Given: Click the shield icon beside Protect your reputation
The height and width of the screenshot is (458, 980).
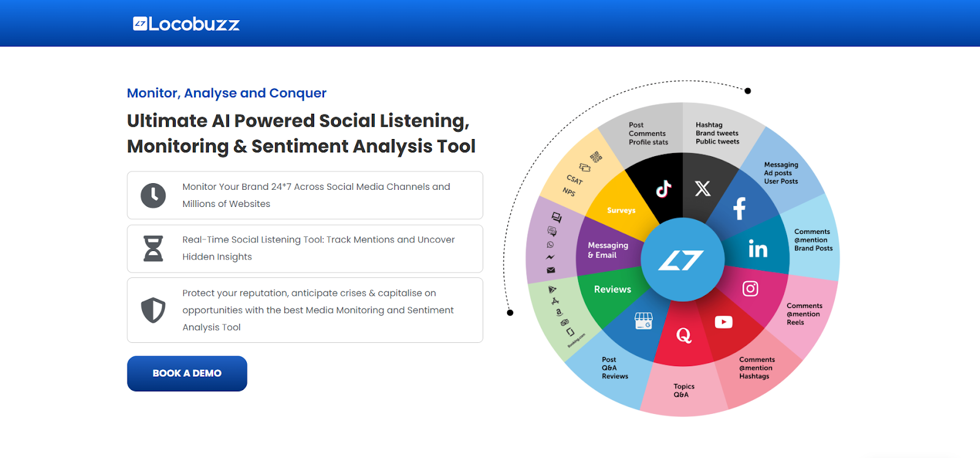Looking at the screenshot, I should [x=153, y=310].
